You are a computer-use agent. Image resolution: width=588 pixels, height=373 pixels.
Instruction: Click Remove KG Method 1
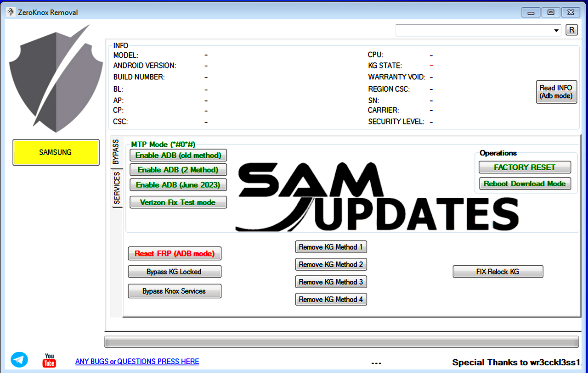click(331, 247)
